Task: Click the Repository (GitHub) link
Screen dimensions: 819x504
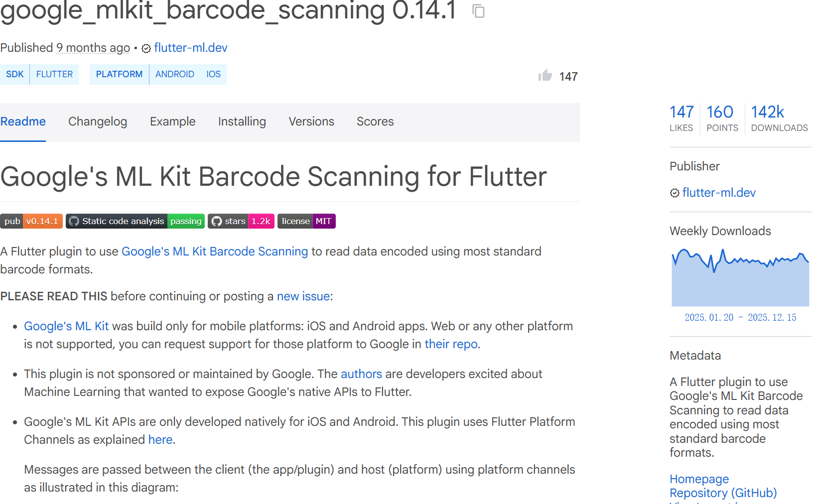Action: coord(723,493)
